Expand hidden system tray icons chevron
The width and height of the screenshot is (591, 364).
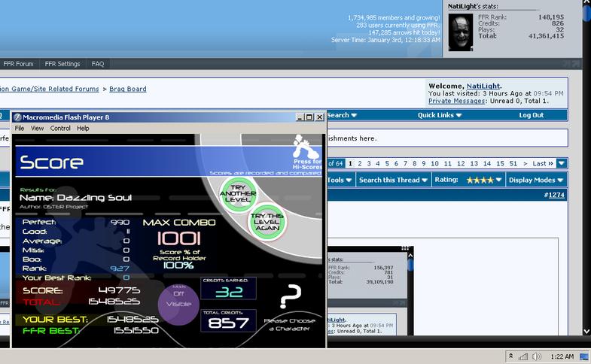pyautogui.click(x=510, y=356)
